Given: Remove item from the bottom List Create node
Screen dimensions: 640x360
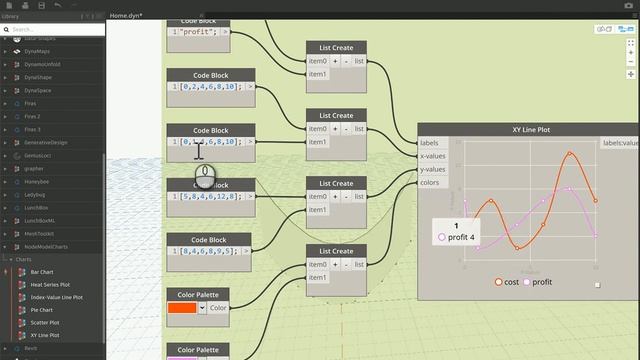Looking at the screenshot, I should pyautogui.click(x=346, y=264).
